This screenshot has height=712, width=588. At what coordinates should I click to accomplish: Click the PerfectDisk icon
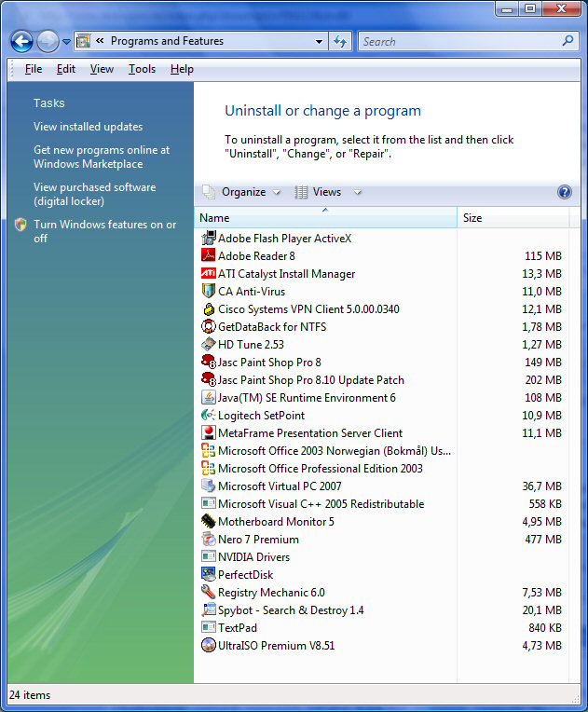(x=209, y=574)
